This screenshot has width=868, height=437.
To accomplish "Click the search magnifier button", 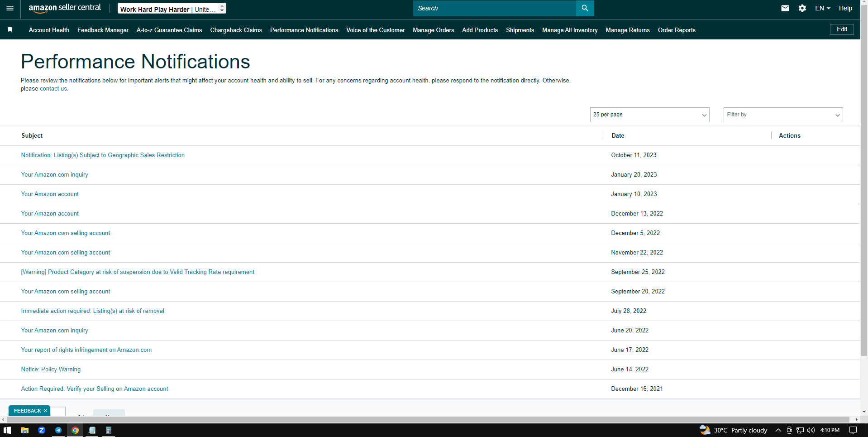I will point(585,8).
